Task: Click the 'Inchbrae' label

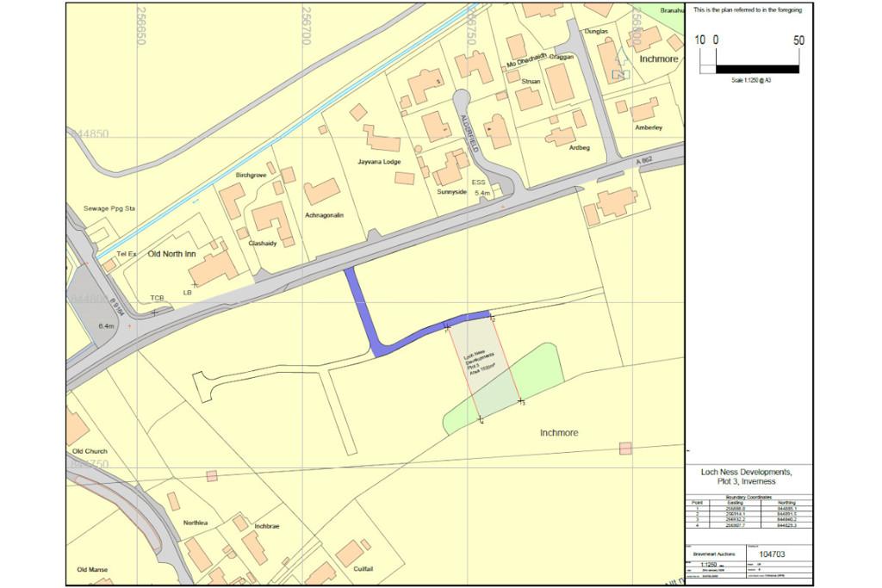Action: pyautogui.click(x=267, y=527)
